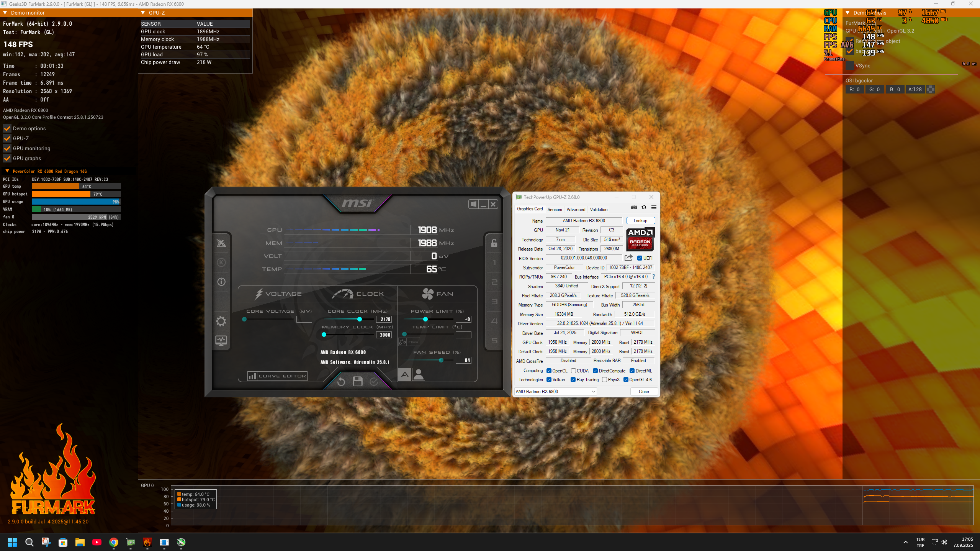Open the GPU-Z hamburger menu
Image resolution: width=980 pixels, height=551 pixels.
tap(654, 207)
